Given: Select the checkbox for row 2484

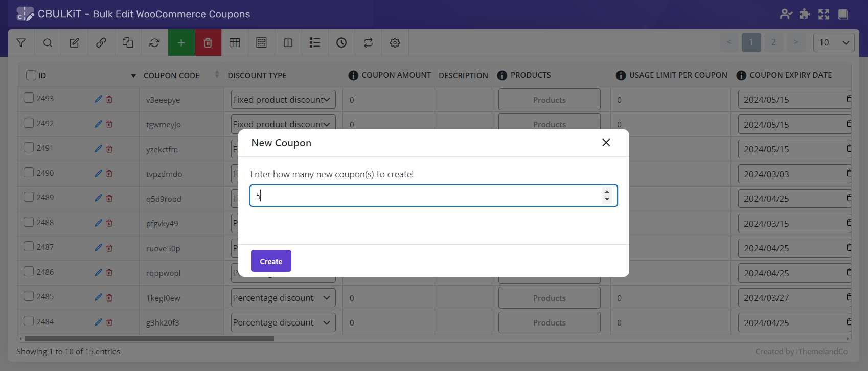Looking at the screenshot, I should (x=29, y=321).
